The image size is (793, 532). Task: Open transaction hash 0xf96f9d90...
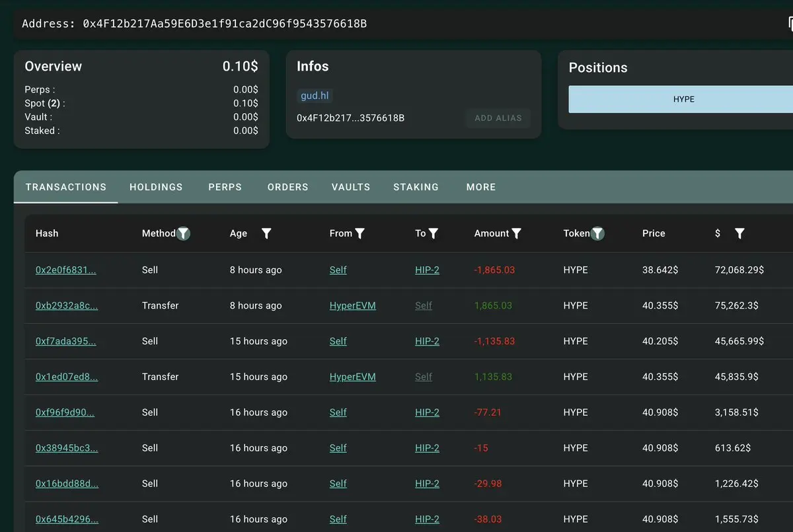65,412
